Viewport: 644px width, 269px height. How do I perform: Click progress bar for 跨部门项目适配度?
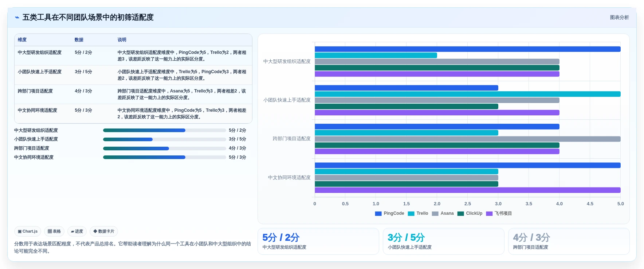[x=165, y=148]
